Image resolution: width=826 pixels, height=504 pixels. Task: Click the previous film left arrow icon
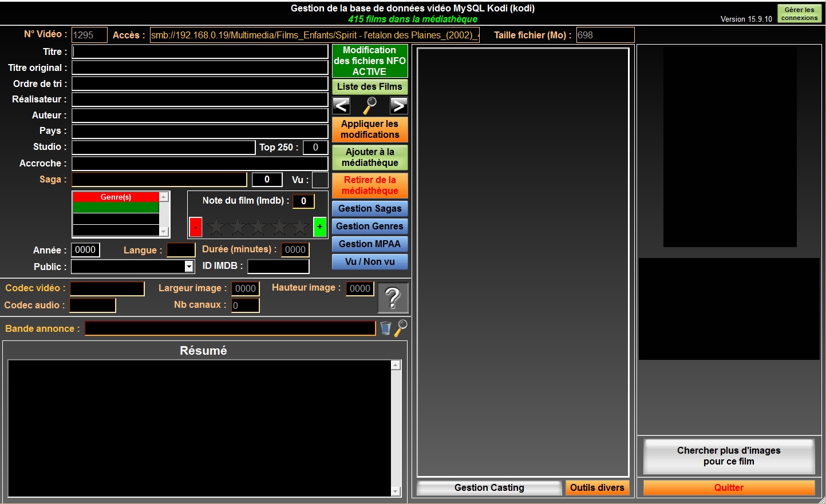coord(341,105)
